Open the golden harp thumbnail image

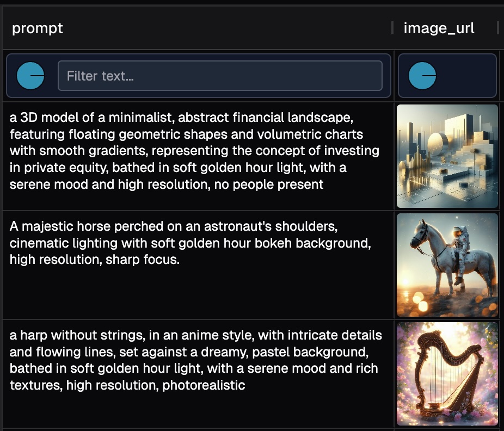447,374
